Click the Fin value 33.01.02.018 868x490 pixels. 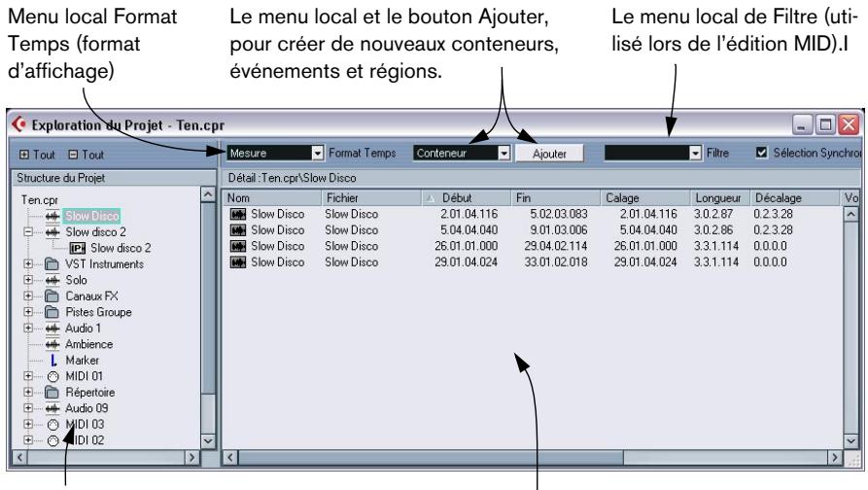click(x=556, y=262)
